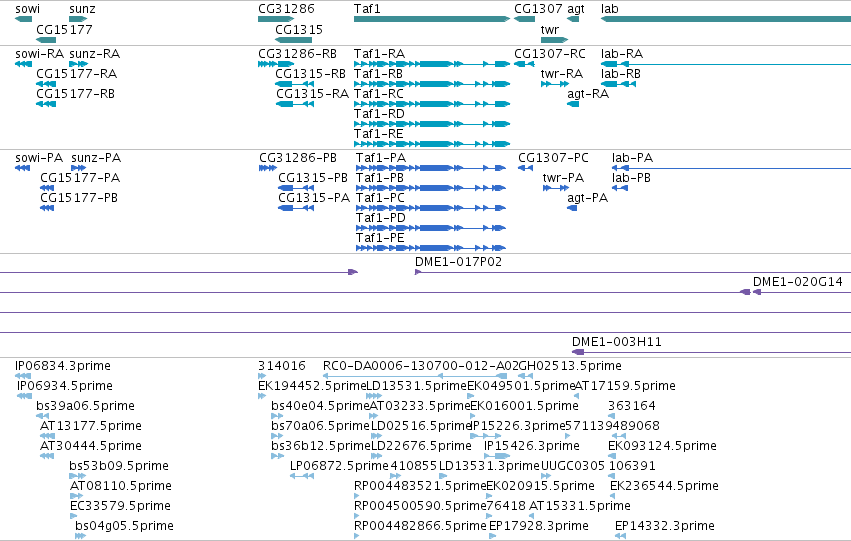Click EST AT30444.5prime

91,447
